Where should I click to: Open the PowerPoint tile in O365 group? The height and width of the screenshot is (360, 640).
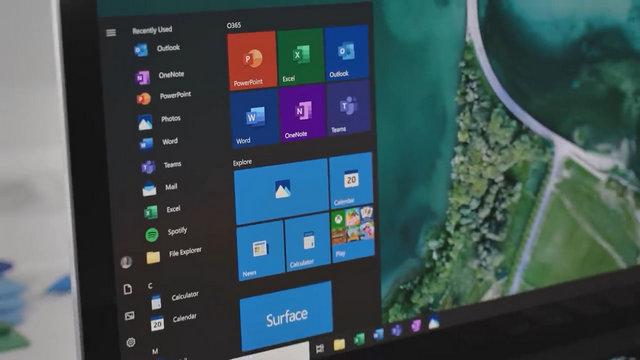point(252,60)
